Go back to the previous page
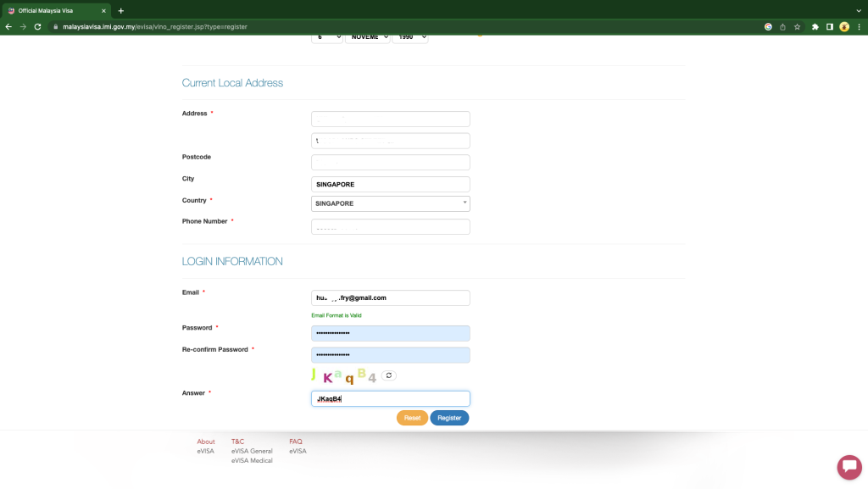This screenshot has width=868, height=489. [8, 26]
